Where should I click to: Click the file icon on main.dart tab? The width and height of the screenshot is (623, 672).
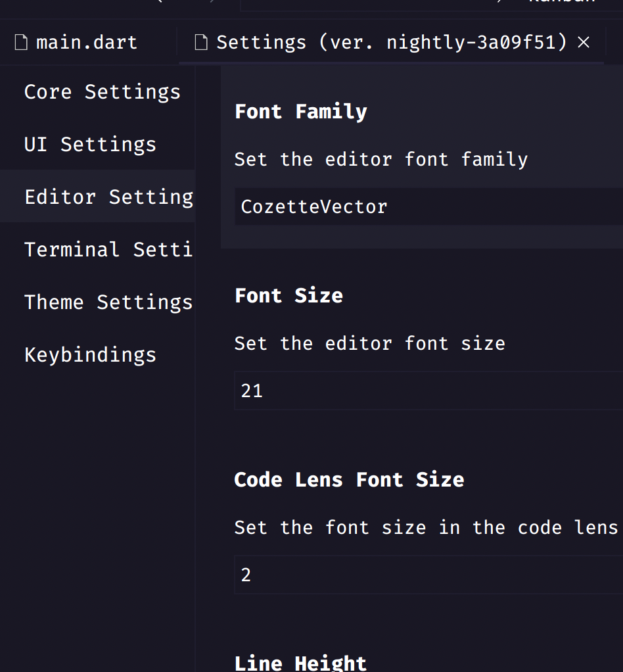pos(22,41)
